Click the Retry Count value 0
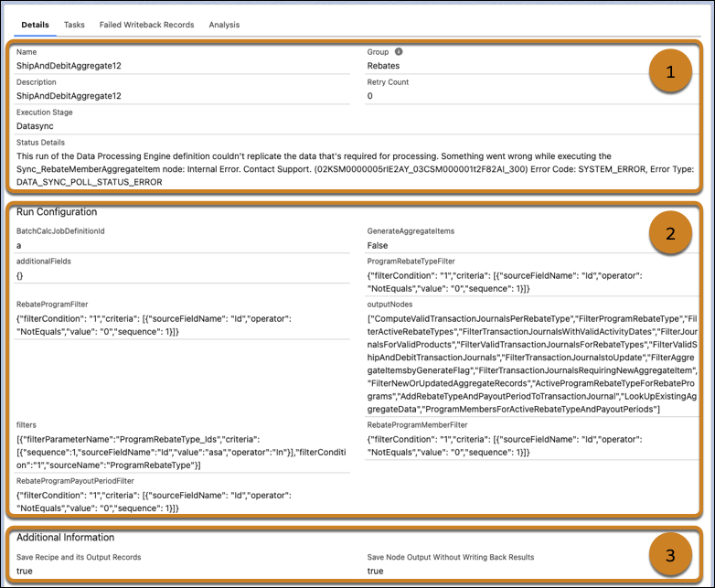Screen dimensions: 715x588 click(369, 96)
